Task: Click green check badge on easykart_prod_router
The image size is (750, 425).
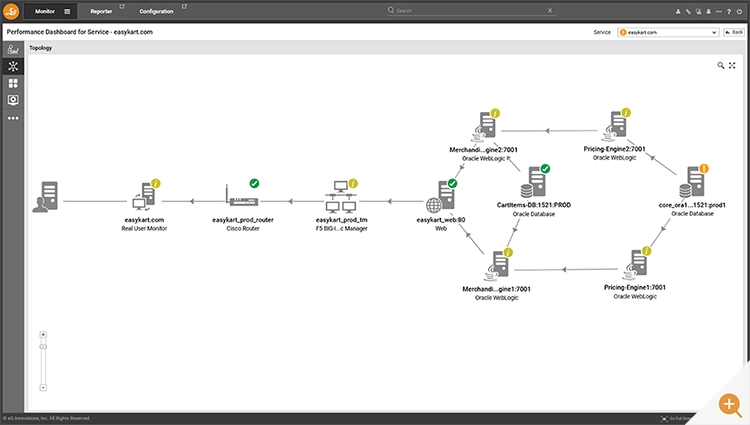Action: pos(254,183)
